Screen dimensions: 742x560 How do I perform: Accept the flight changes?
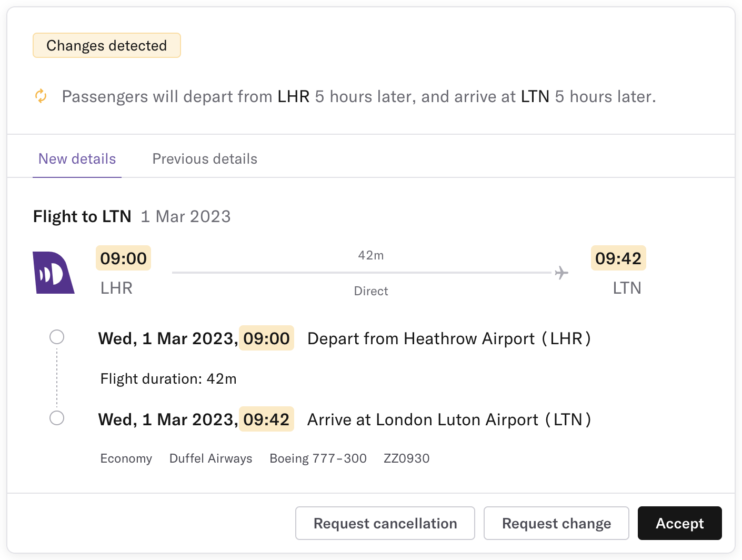pos(679,523)
